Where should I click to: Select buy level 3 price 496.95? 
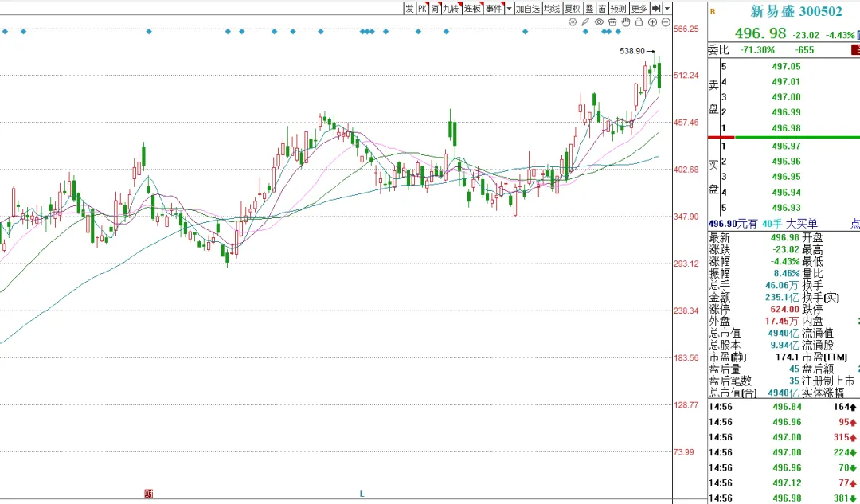786,177
